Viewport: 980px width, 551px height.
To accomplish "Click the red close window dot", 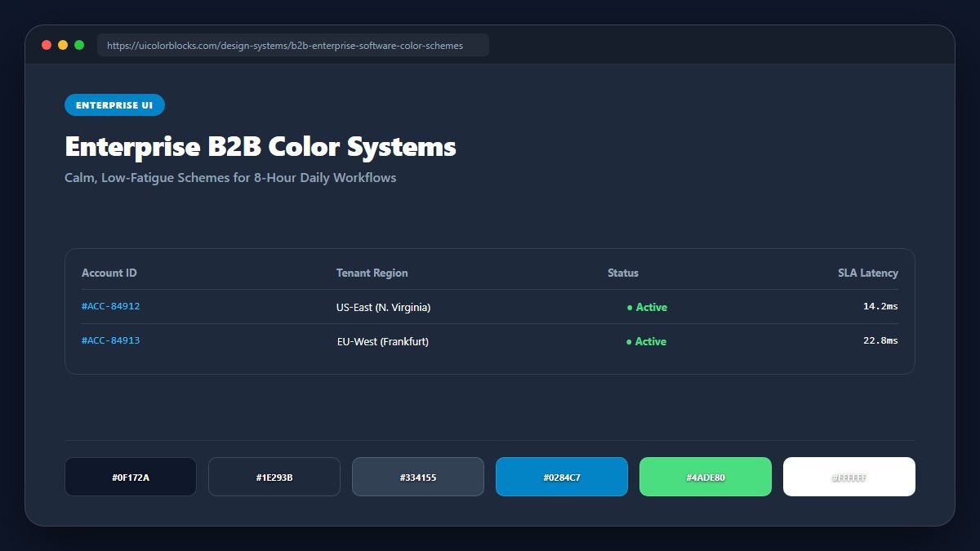I will pos(47,45).
